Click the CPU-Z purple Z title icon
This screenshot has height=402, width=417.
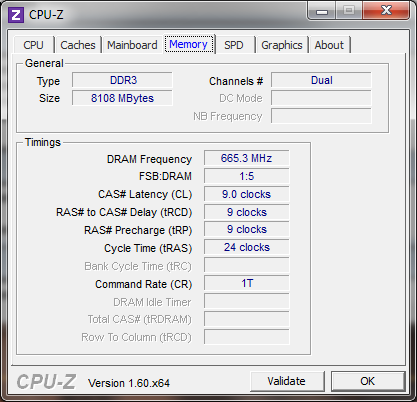point(16,15)
